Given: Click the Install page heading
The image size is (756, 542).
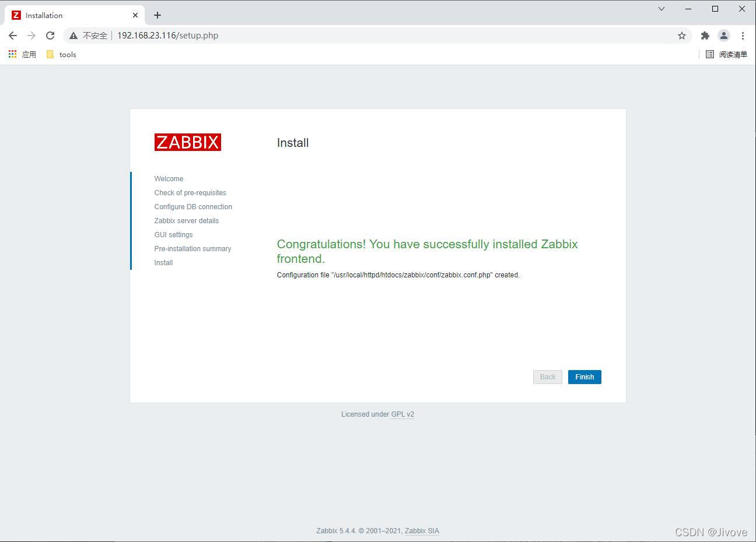Looking at the screenshot, I should (293, 143).
